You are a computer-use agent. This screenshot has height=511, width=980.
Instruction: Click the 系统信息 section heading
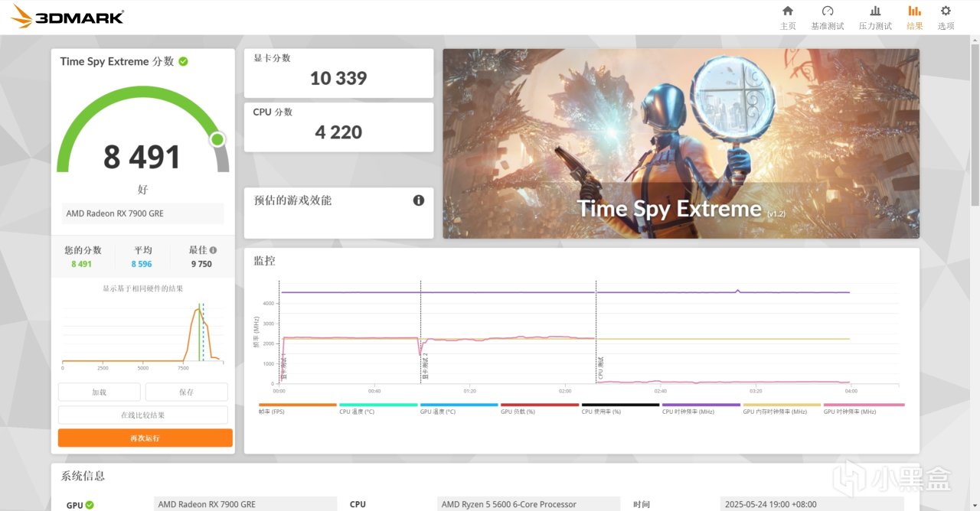coord(83,476)
